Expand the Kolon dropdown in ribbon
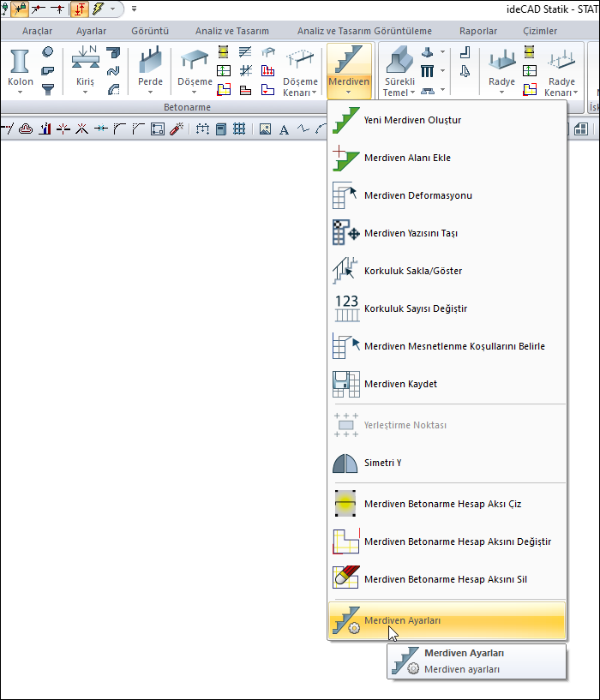 click(20, 91)
